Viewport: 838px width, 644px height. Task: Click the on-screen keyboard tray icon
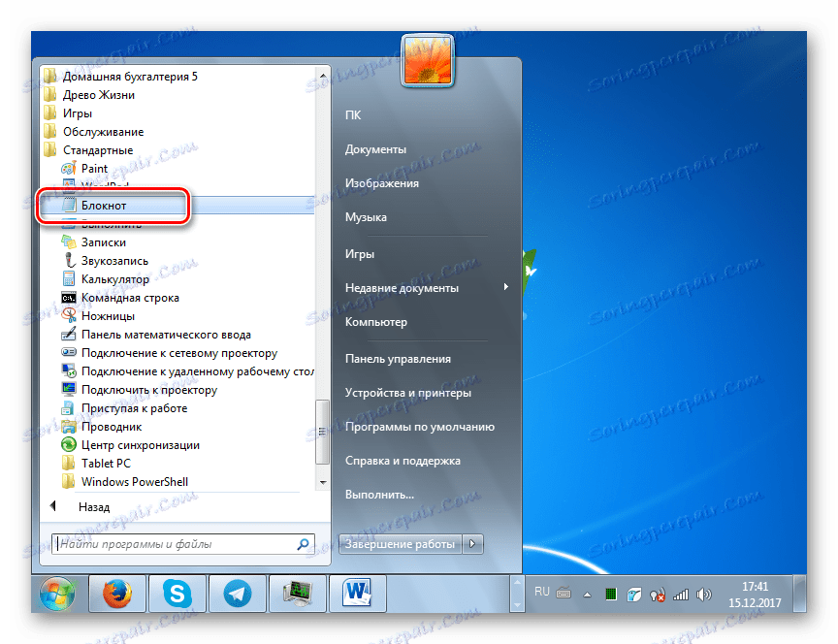(564, 593)
